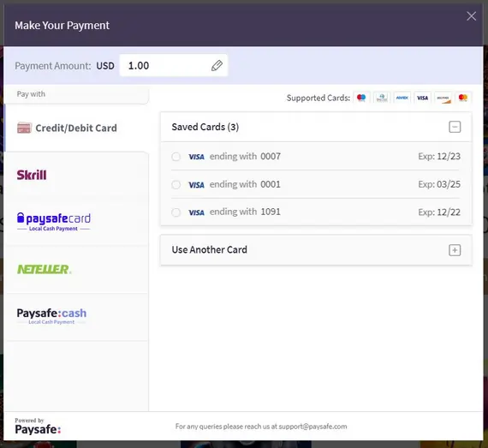
Task: Click the VISA icon in Supported Cards
Action: pos(423,98)
